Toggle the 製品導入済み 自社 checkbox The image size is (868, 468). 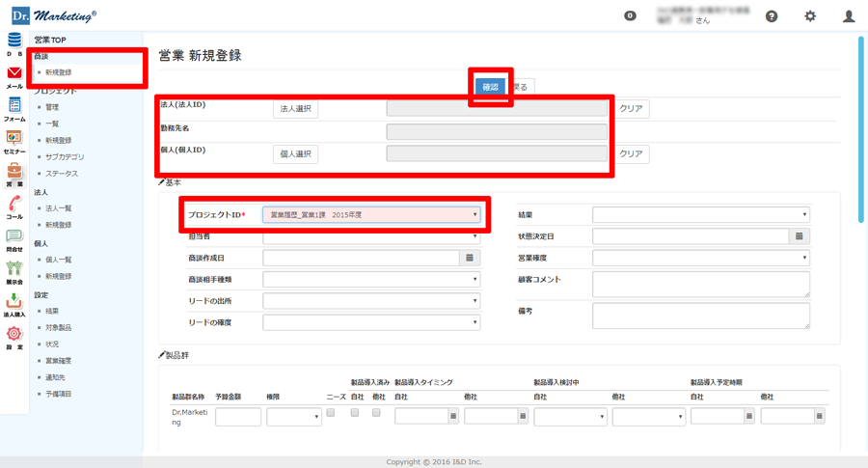[355, 413]
